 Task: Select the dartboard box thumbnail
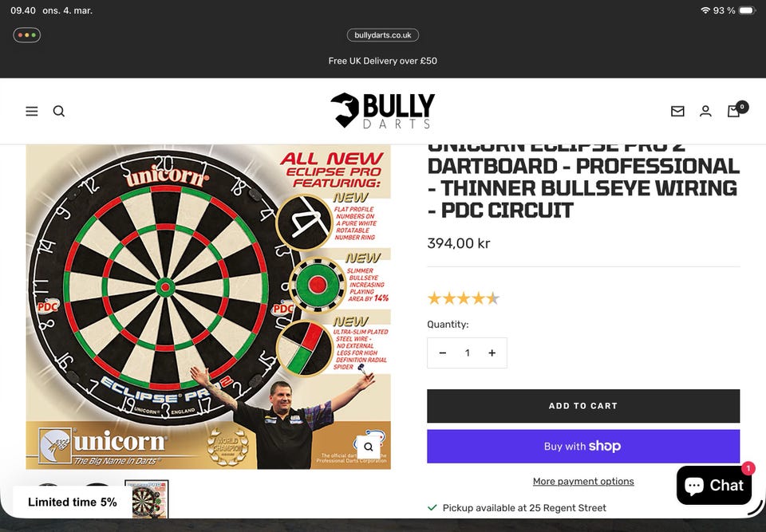(x=147, y=499)
